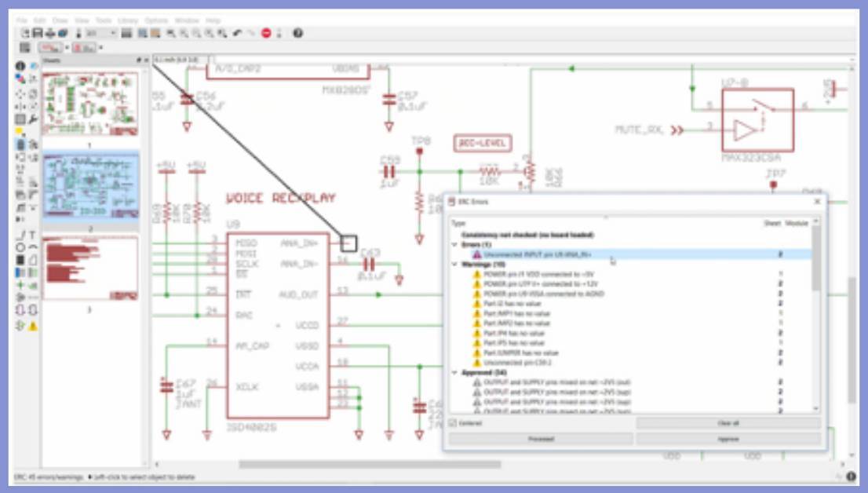Select the Info tool at top of left toolbar

tap(19, 65)
